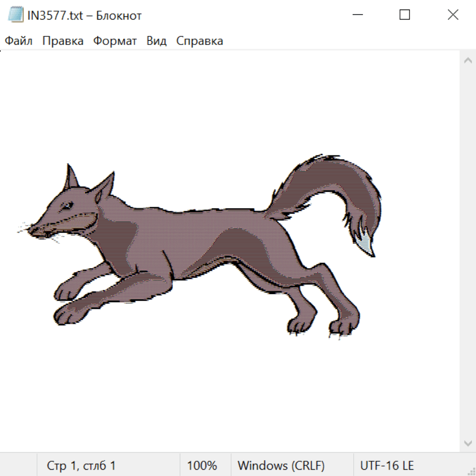Close the IN3577.txt Notepad window
476x476 pixels.
453,15
